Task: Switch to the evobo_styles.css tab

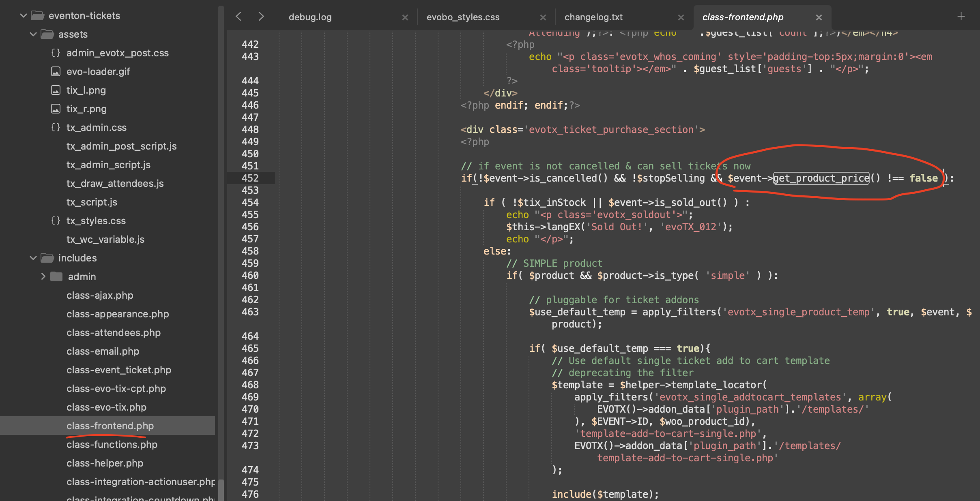Action: pyautogui.click(x=463, y=17)
